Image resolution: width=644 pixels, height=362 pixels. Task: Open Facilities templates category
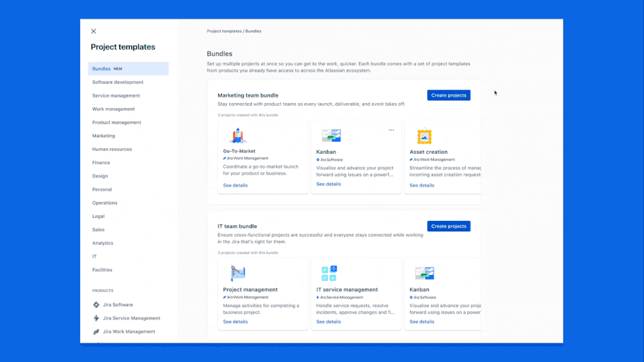coord(102,270)
